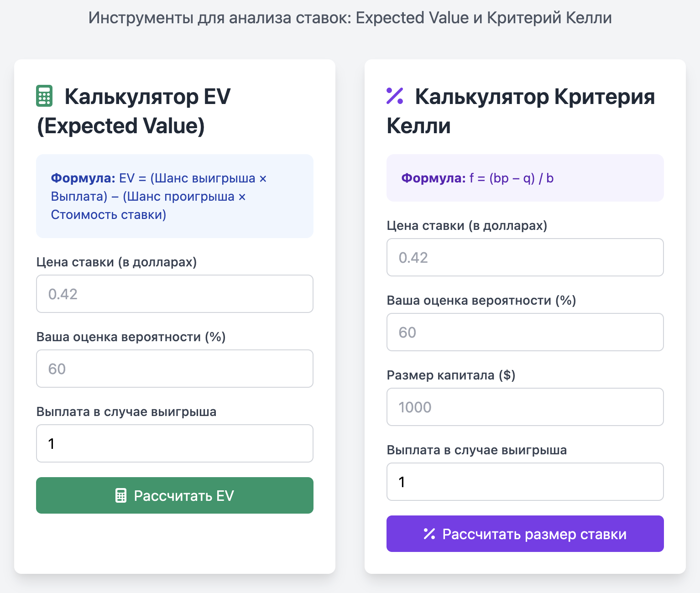Image resolution: width=700 pixels, height=593 pixels.
Task: Focus the bet price field in EV calculator
Action: tap(174, 294)
